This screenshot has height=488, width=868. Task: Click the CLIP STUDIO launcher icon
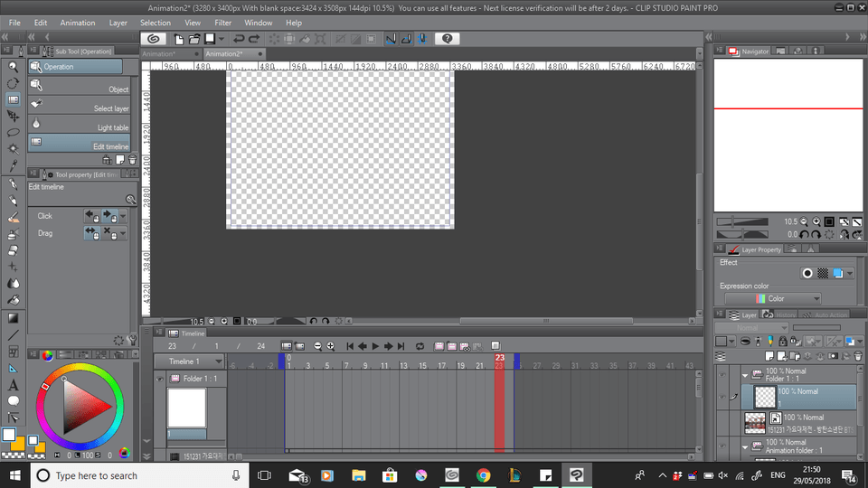[155, 39]
